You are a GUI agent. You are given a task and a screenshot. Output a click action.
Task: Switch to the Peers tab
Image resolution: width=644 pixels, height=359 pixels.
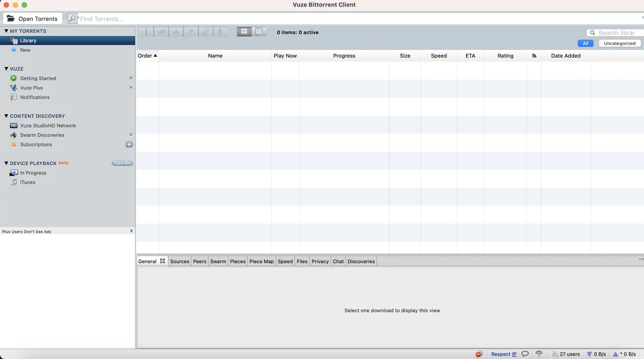(x=200, y=261)
